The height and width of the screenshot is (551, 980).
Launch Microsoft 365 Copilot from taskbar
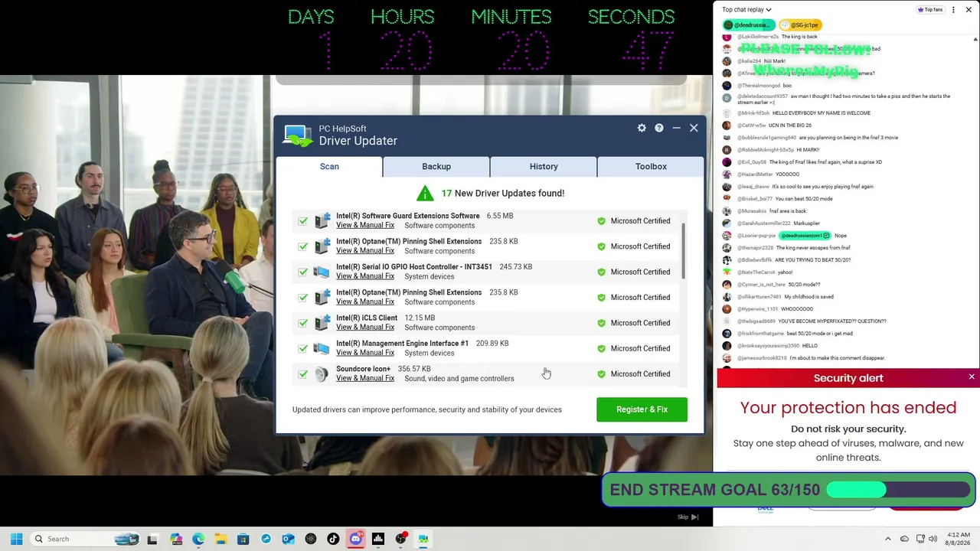tap(176, 539)
